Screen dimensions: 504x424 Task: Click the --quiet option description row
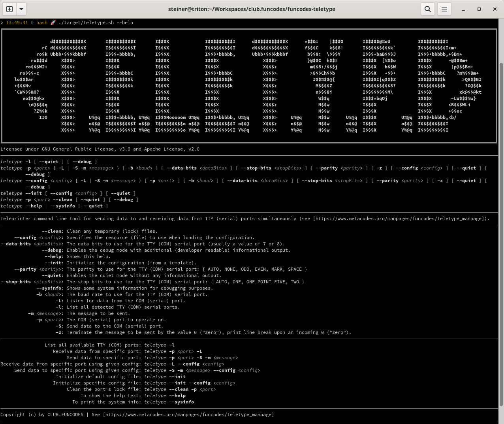[131, 275]
